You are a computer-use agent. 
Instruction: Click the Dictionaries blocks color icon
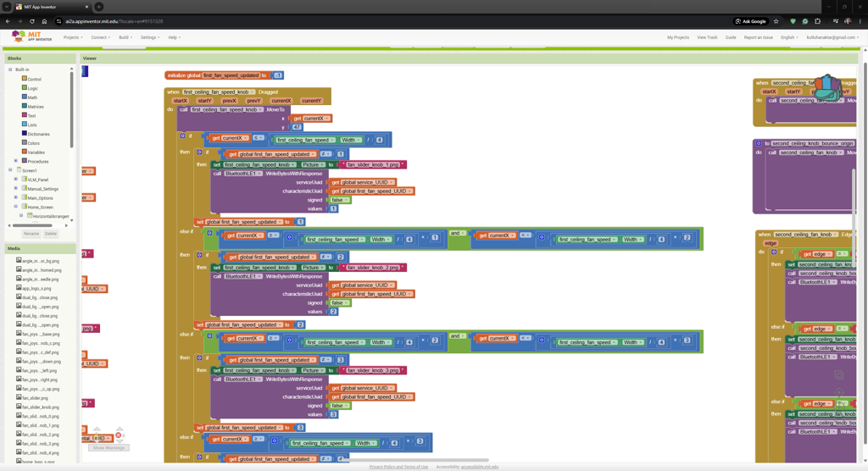[x=25, y=133]
